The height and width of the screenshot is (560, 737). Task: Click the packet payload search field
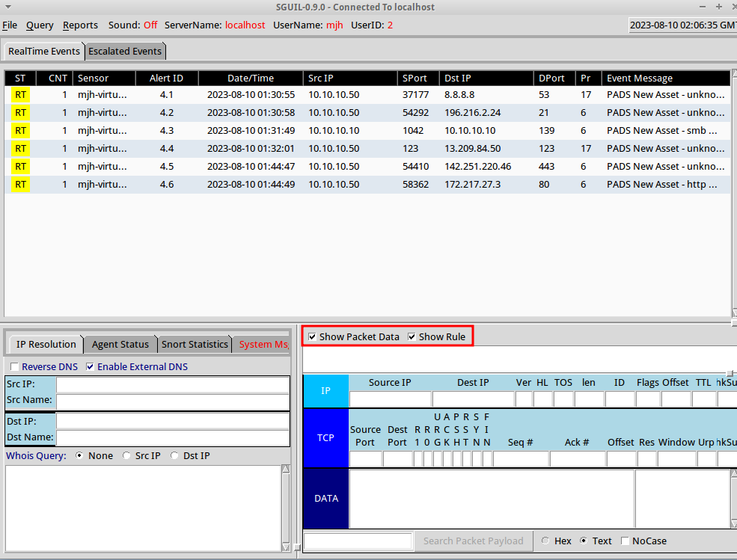(358, 541)
